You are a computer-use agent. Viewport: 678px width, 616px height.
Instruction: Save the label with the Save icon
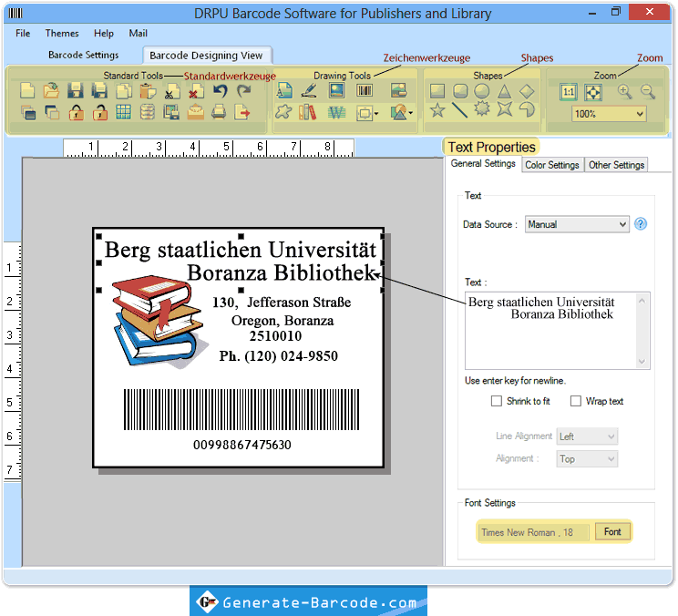point(76,91)
